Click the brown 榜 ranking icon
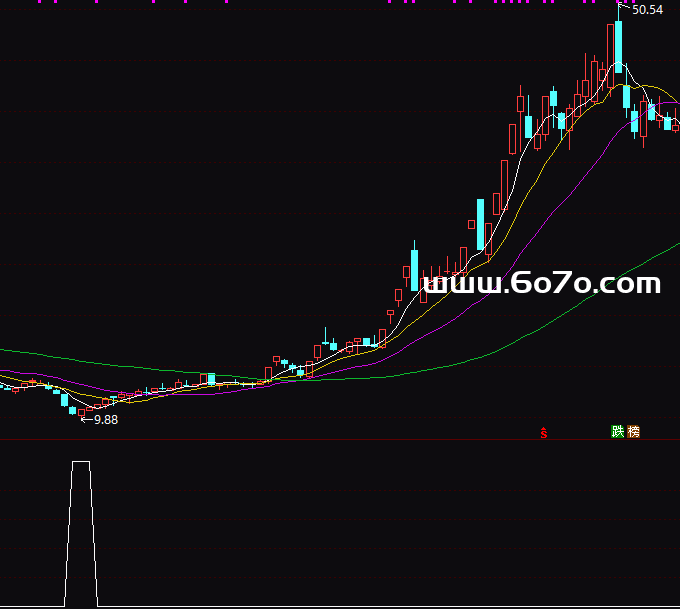The height and width of the screenshot is (609, 680). [633, 432]
